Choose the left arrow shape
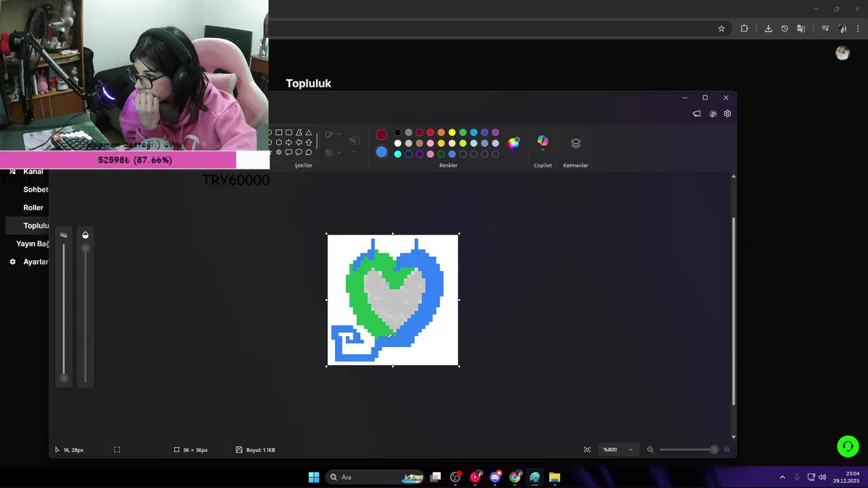 (x=298, y=142)
